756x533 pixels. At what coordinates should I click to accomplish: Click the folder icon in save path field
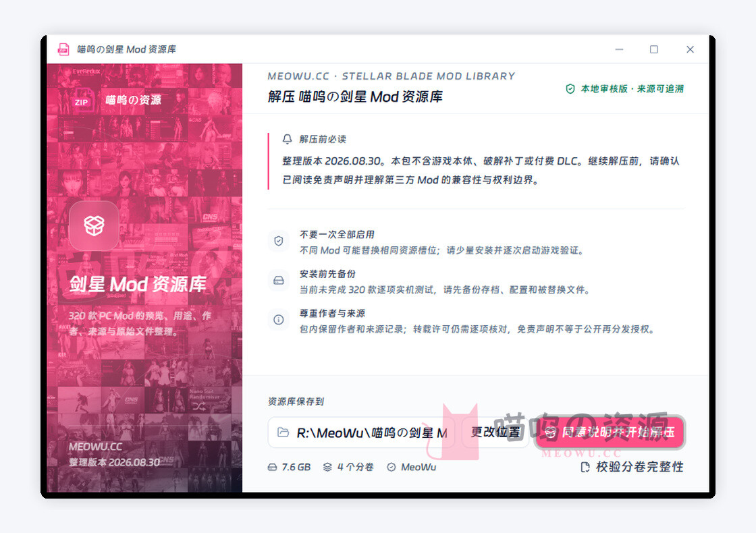(x=283, y=432)
